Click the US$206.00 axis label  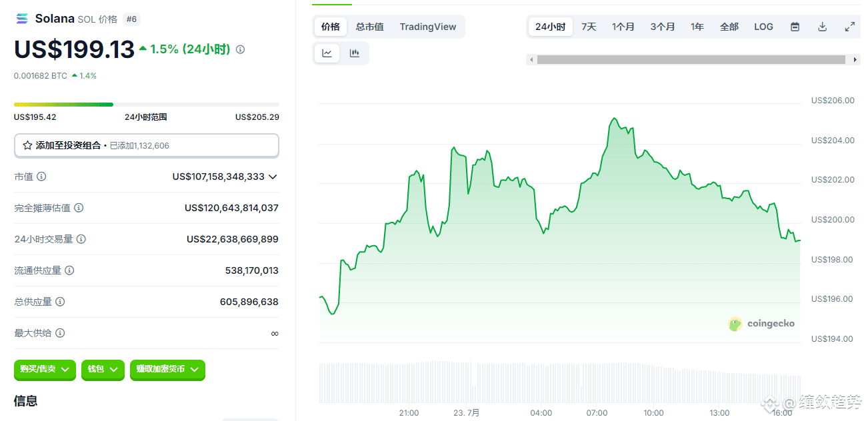pos(832,101)
